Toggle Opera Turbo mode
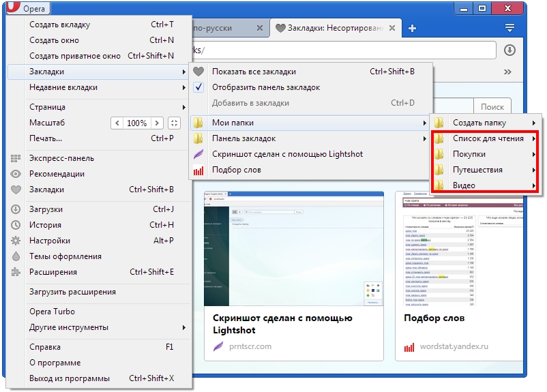This screenshot has height=392, width=547. [100, 312]
